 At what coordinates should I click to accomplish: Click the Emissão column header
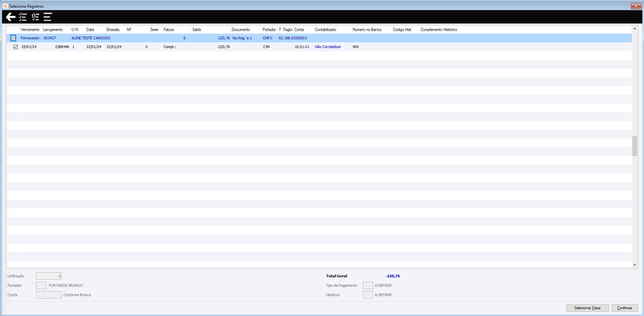113,30
